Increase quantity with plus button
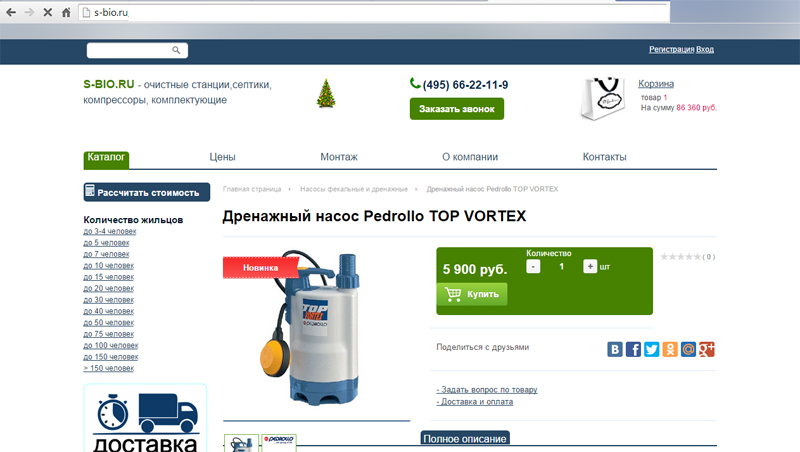 coord(590,266)
